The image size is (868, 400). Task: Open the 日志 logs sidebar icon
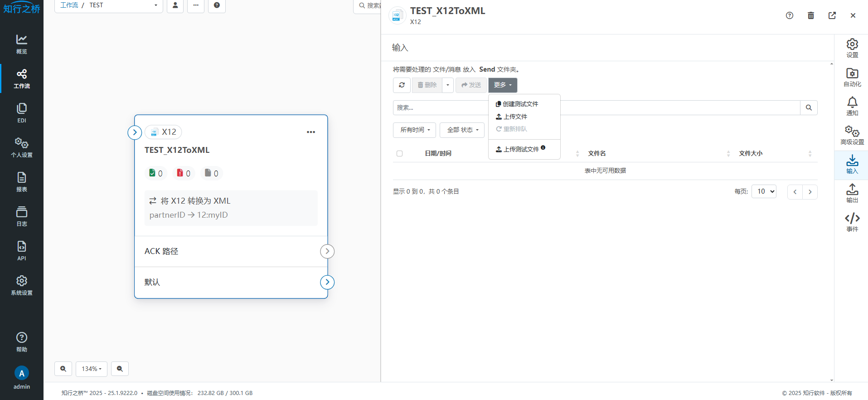coord(21,216)
